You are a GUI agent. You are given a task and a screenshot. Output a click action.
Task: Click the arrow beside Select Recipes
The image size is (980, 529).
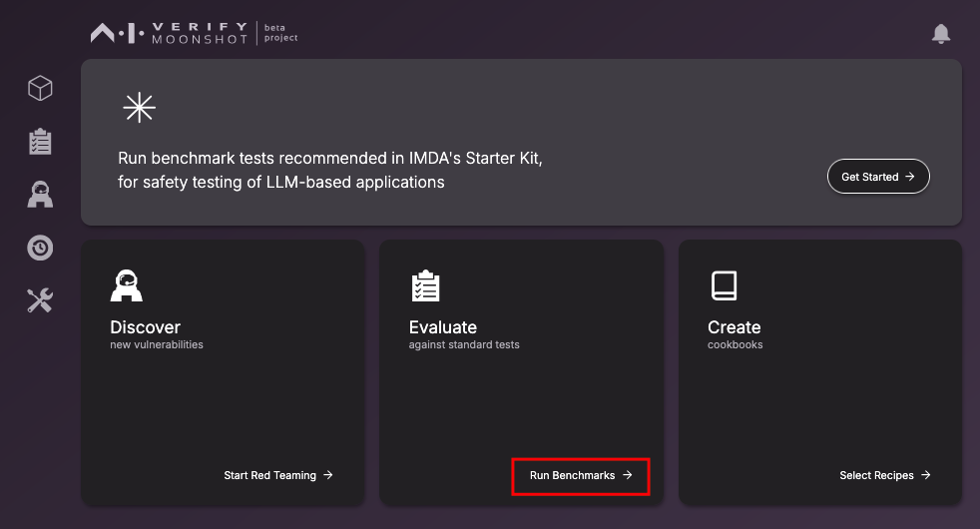[926, 475]
